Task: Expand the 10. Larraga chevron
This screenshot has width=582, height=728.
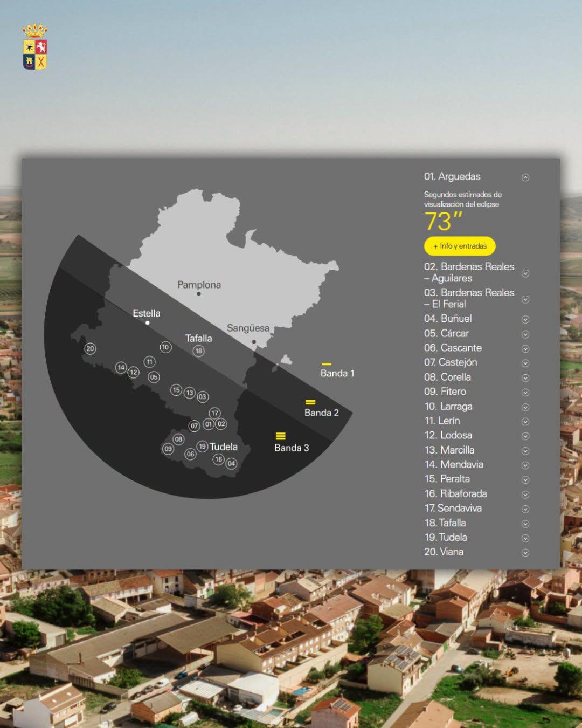Action: click(x=525, y=407)
